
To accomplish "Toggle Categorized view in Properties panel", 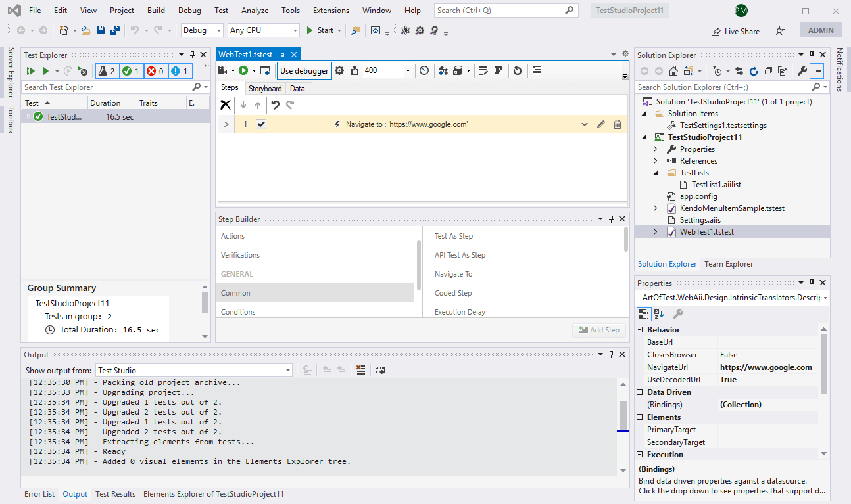I will pyautogui.click(x=644, y=314).
